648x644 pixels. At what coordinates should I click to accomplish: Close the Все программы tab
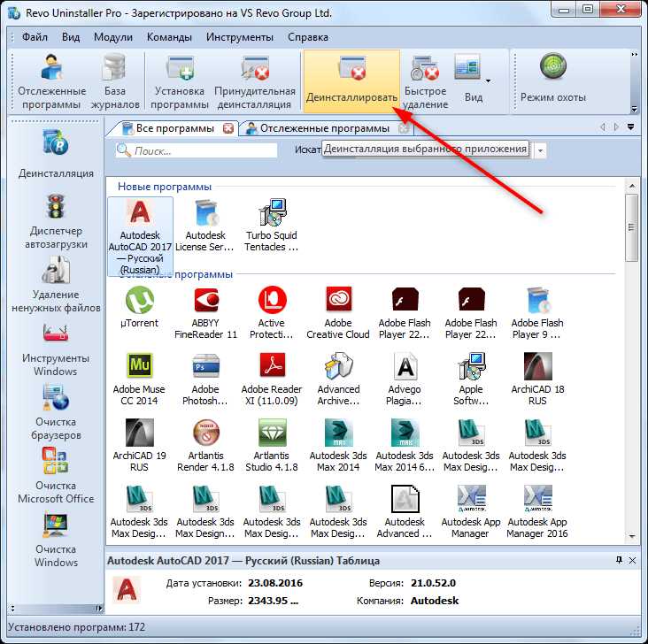[228, 128]
